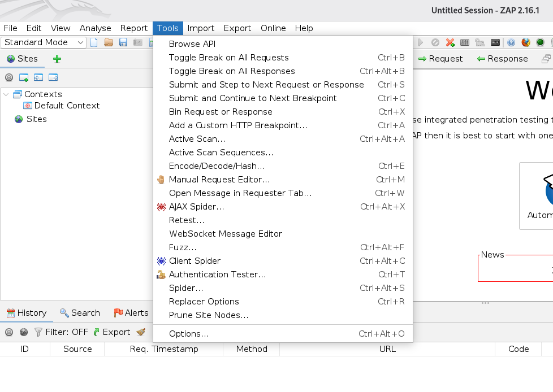
Task: Open the Request tab
Action: (440, 59)
